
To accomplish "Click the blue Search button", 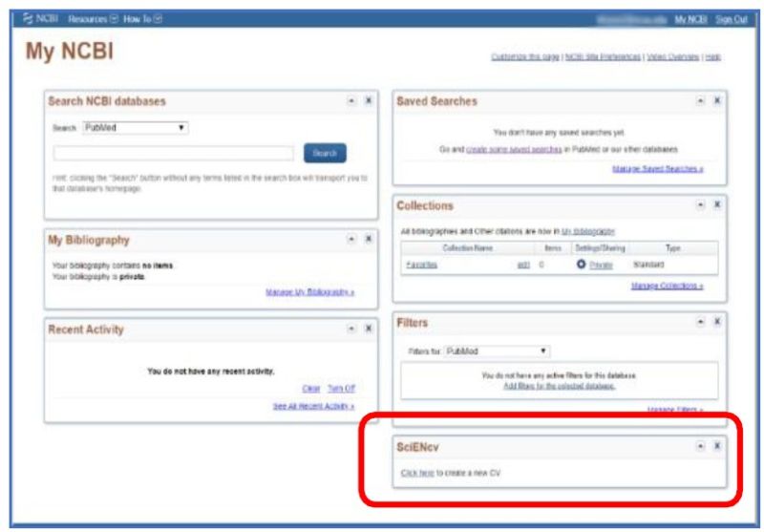I will 325,153.
